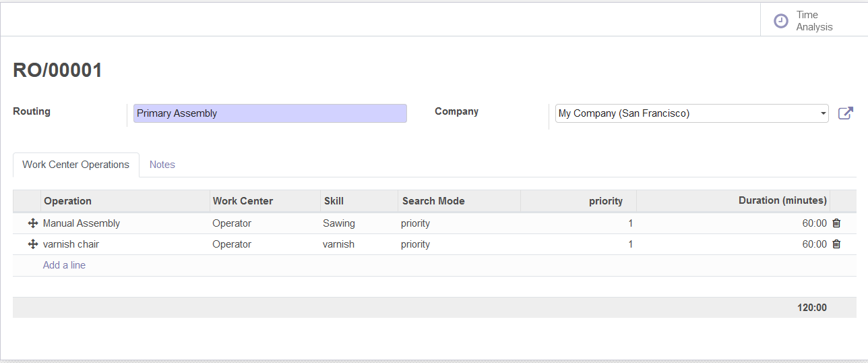The image size is (868, 363).
Task: Sort by the Search Mode column header
Action: click(459, 200)
